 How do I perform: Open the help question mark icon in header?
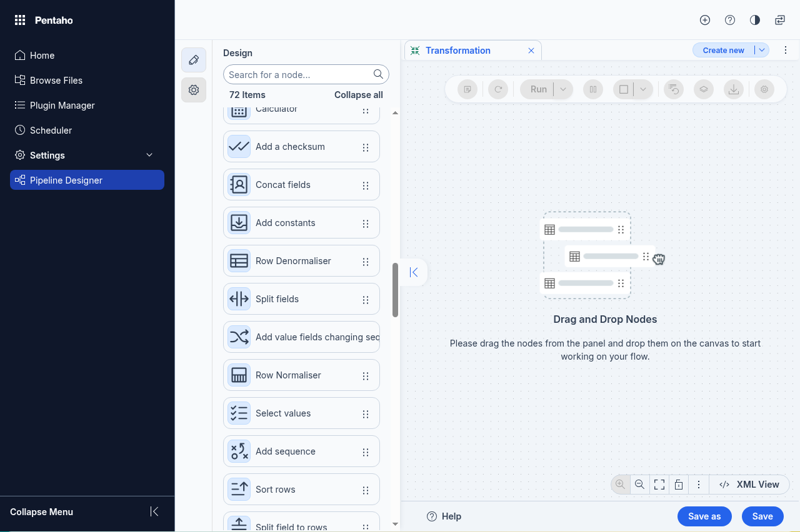click(730, 20)
